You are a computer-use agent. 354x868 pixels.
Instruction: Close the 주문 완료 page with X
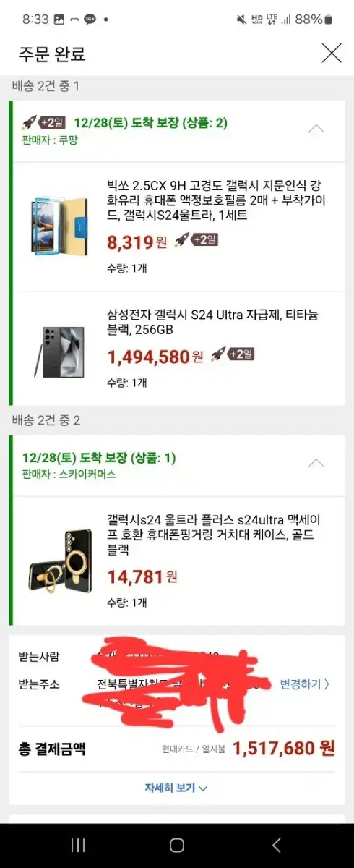click(x=332, y=53)
